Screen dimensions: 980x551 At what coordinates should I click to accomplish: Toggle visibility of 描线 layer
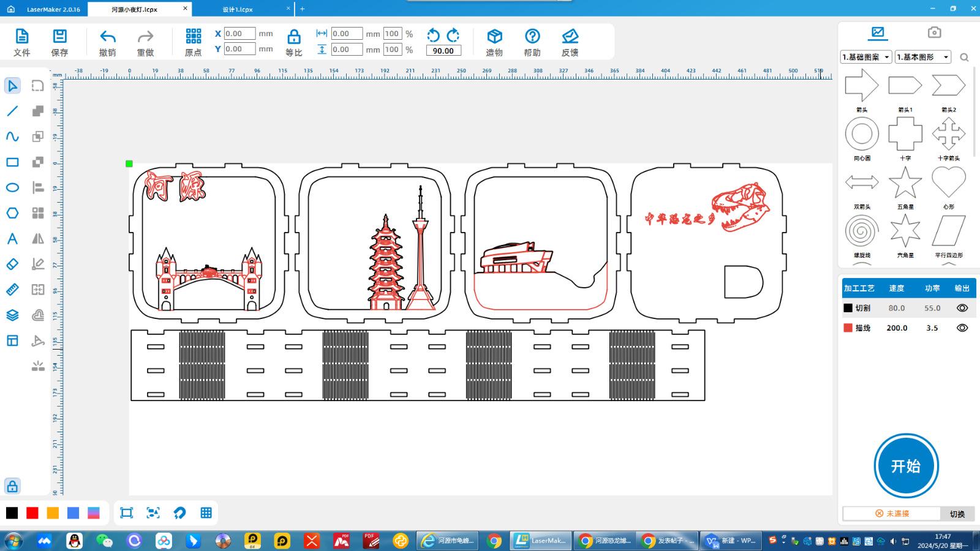click(962, 328)
